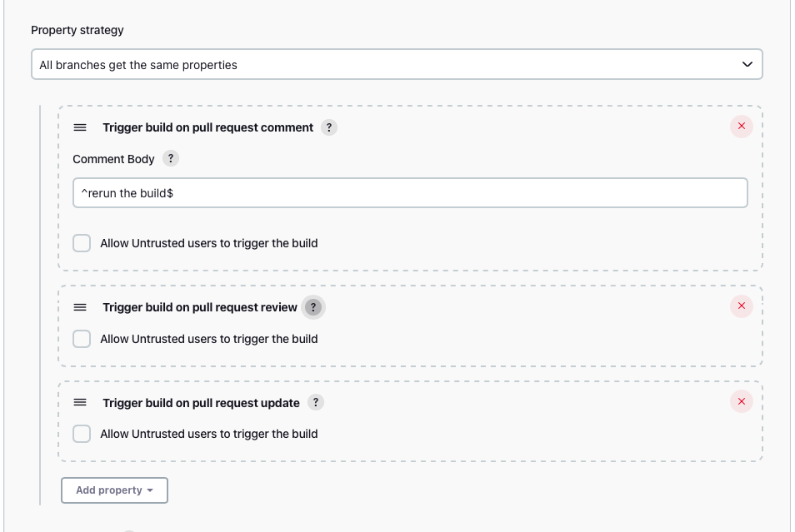Expand the Add property menu
The image size is (795, 532).
click(115, 490)
